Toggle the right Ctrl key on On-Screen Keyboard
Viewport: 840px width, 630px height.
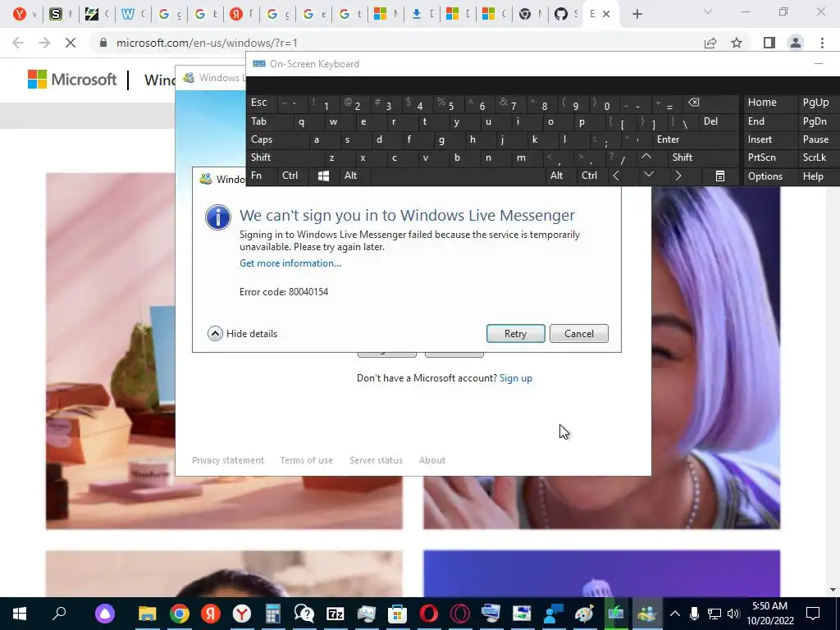(591, 176)
